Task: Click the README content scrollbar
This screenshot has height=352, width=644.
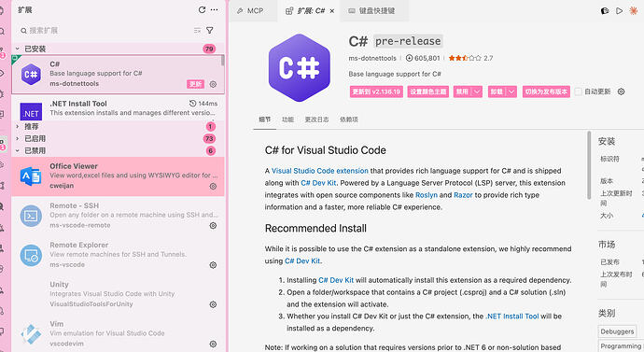Action: click(589, 165)
